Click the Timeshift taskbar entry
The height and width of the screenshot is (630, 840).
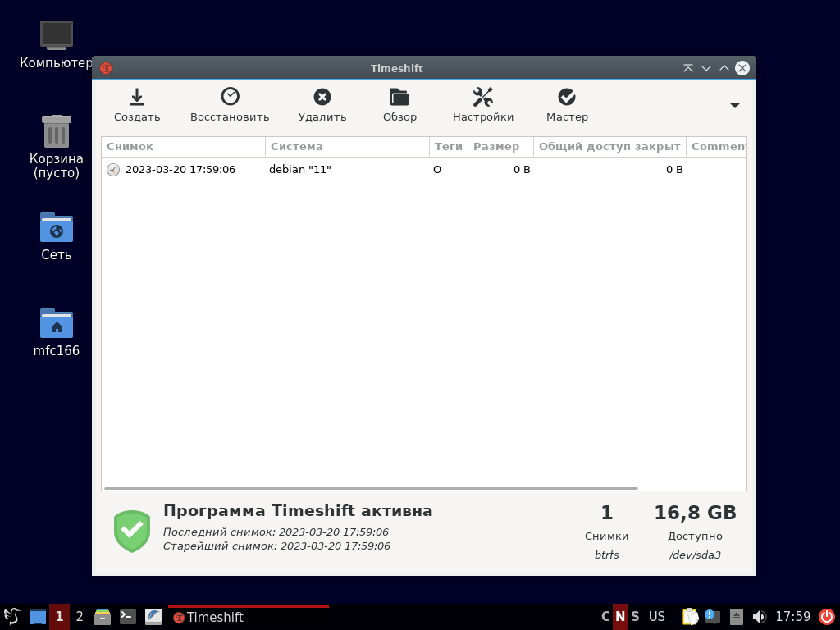click(249, 617)
